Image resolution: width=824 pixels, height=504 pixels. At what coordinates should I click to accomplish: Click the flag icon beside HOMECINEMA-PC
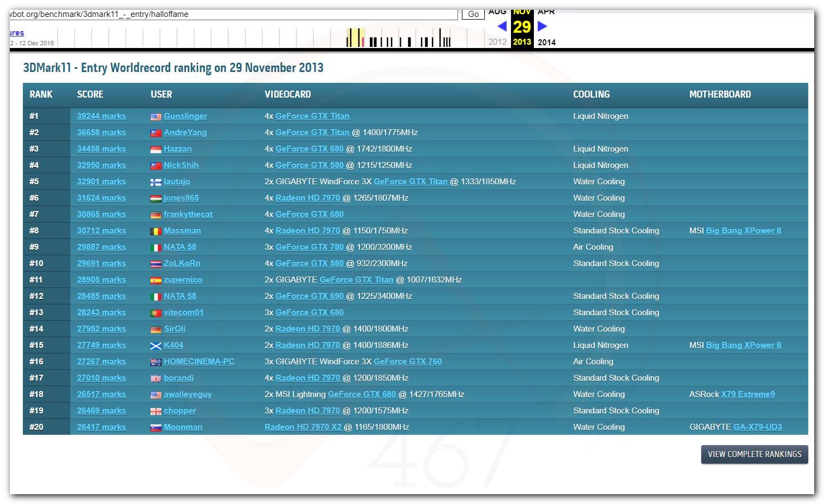click(x=156, y=362)
